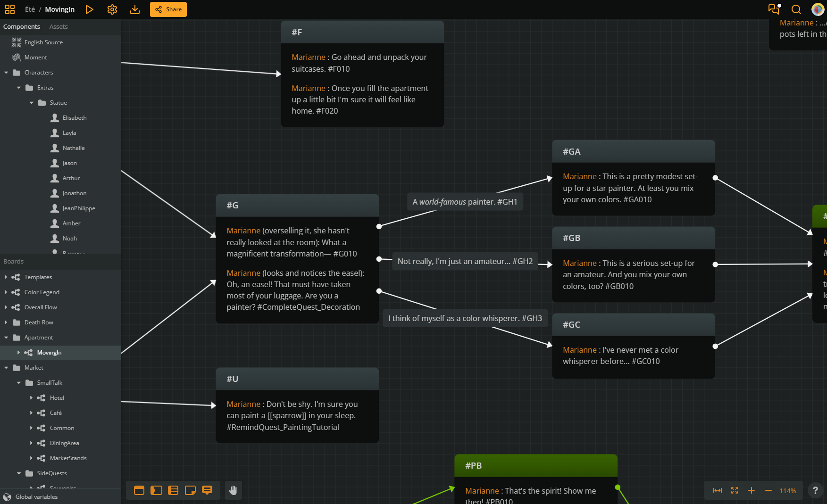The width and height of the screenshot is (827, 504).
Task: Select the hand pan tool
Action: (x=233, y=490)
